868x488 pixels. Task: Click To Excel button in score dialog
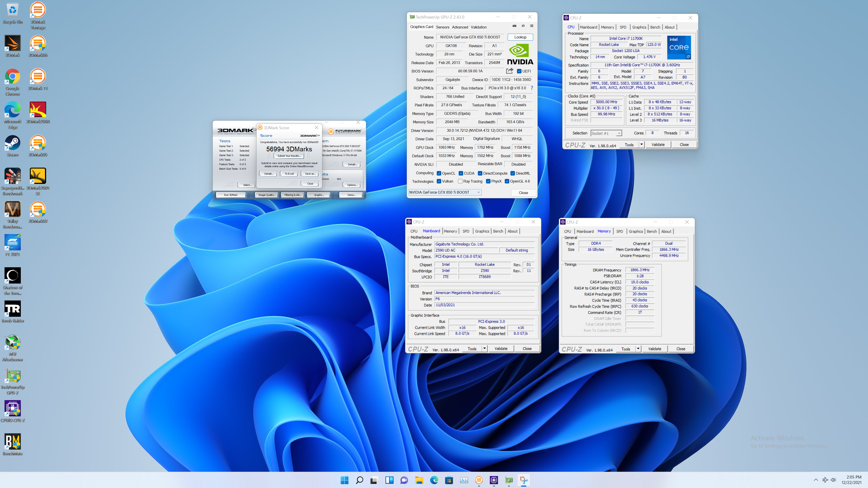click(x=289, y=174)
